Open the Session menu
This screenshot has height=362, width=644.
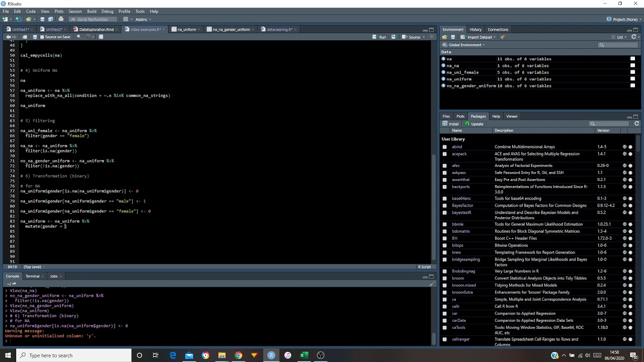click(75, 11)
